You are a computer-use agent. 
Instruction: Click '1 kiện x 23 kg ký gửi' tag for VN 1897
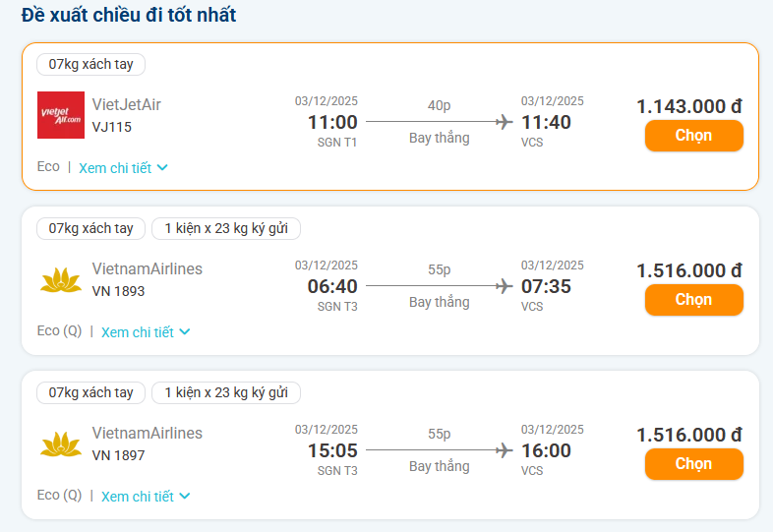pos(226,393)
